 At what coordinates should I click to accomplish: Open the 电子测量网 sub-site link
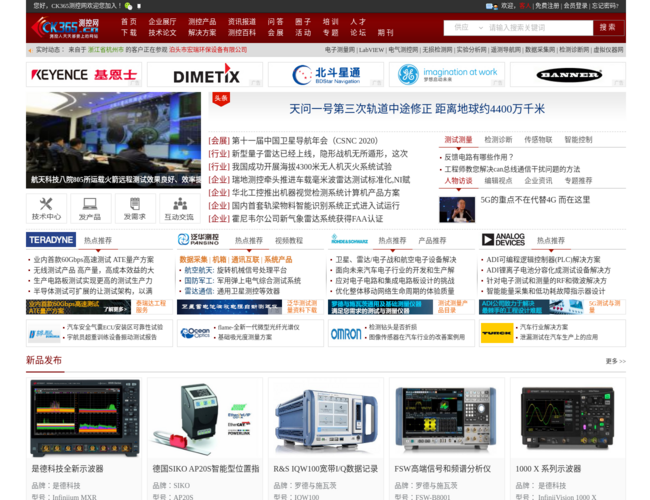(x=340, y=50)
